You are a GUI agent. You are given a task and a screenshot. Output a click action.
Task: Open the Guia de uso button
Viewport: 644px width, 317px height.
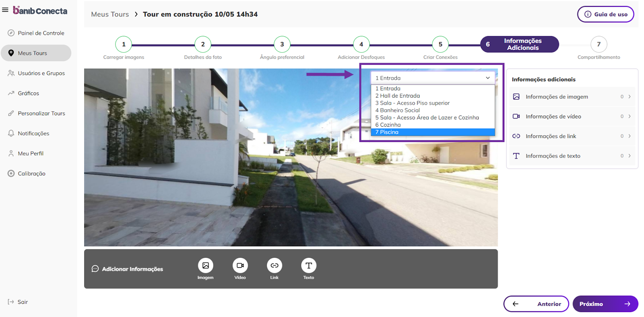605,14
